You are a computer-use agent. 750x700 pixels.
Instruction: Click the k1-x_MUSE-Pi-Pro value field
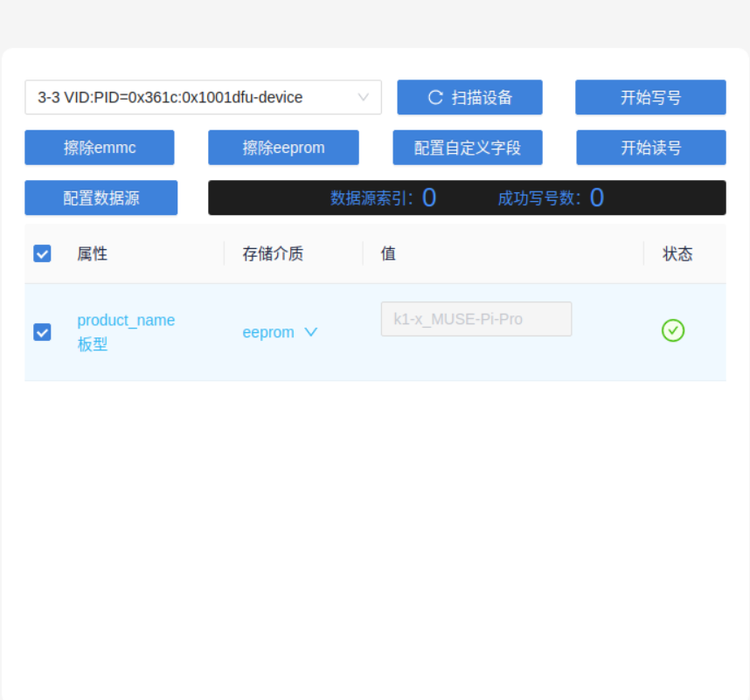coord(476,319)
